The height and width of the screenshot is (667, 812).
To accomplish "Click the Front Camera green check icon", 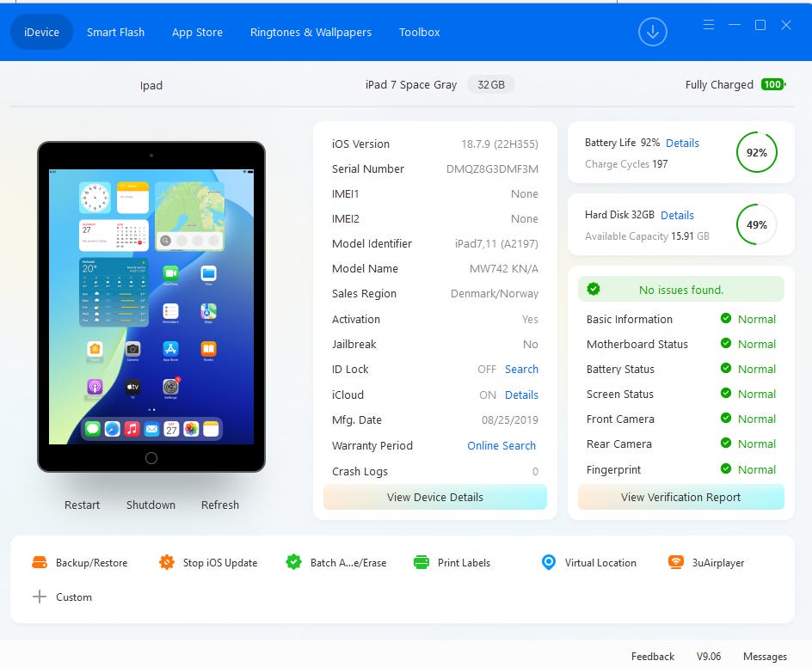I will pyautogui.click(x=726, y=418).
